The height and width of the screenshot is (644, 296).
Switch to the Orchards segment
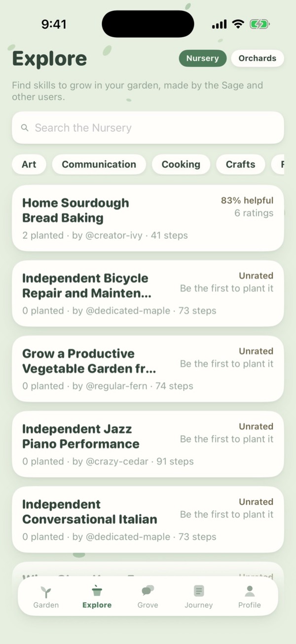(258, 58)
